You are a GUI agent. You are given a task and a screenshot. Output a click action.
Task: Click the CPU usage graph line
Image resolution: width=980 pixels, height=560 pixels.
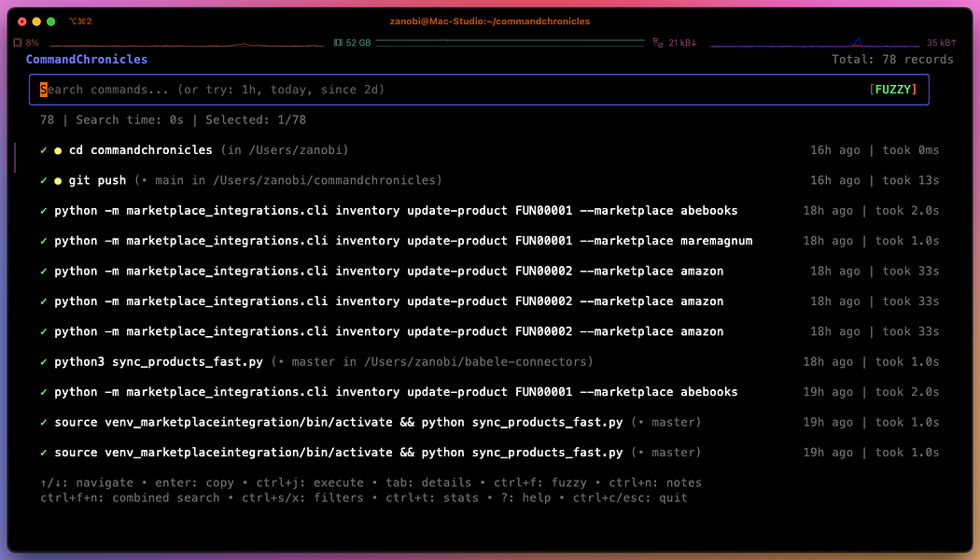(187, 45)
